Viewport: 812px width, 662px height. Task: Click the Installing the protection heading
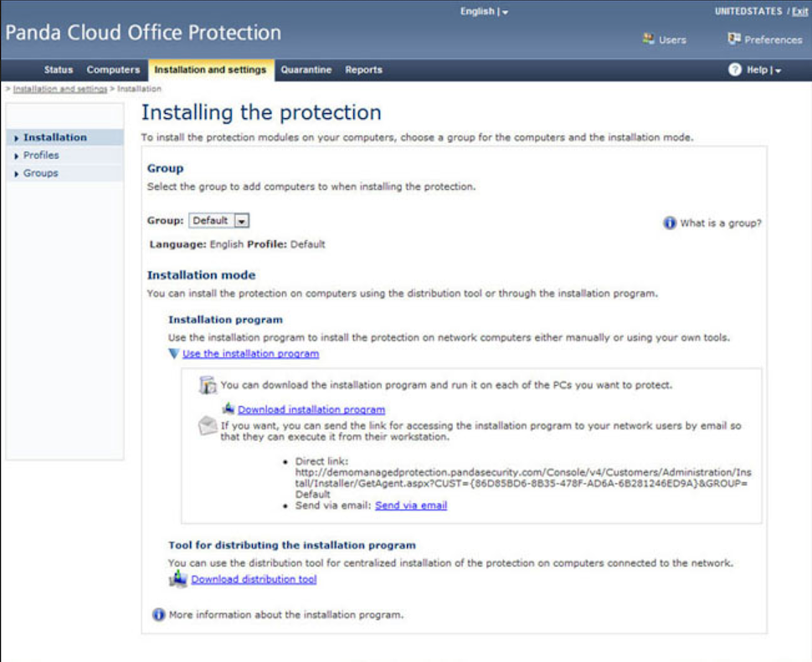coord(261,112)
